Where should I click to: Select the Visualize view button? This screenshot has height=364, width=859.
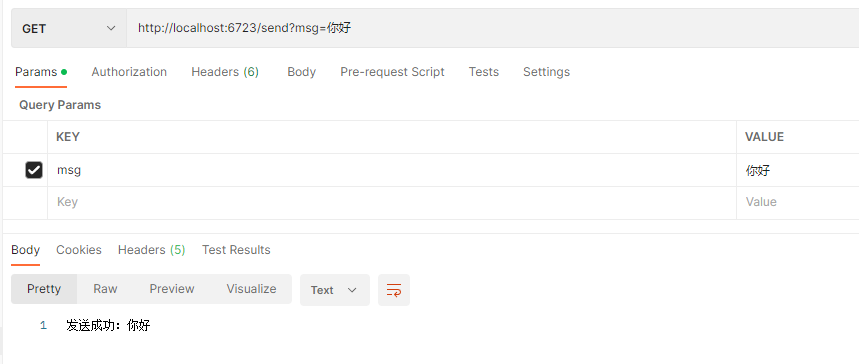pyautogui.click(x=251, y=289)
